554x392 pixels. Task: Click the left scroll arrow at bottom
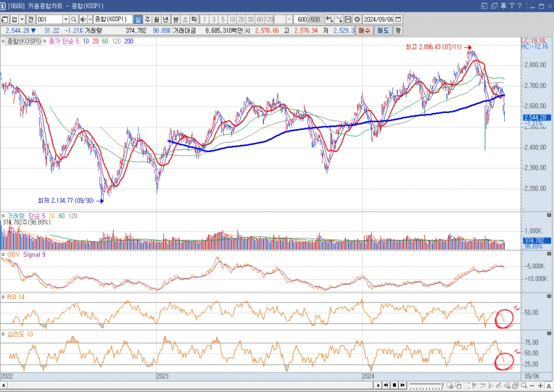coord(4,385)
